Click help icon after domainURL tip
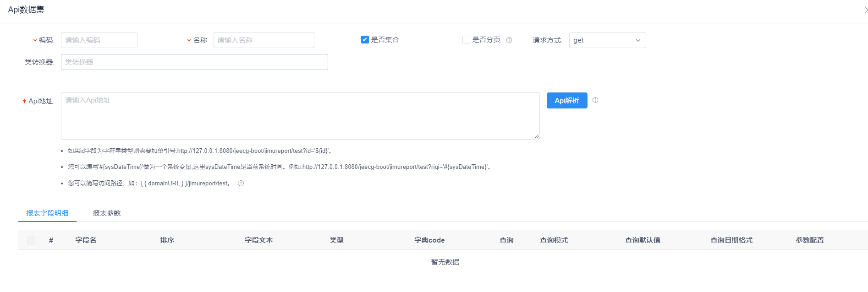 click(x=241, y=183)
